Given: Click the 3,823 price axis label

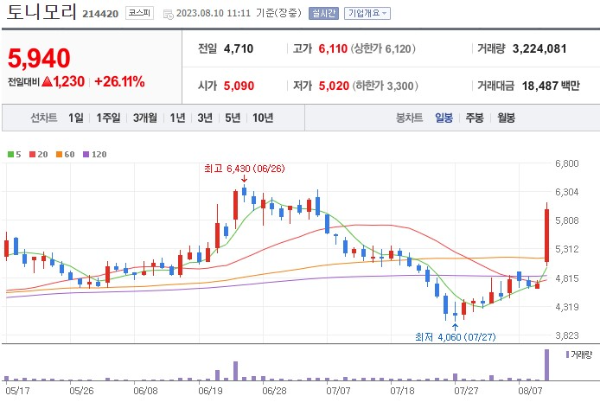Looking at the screenshot, I should pos(567,336).
